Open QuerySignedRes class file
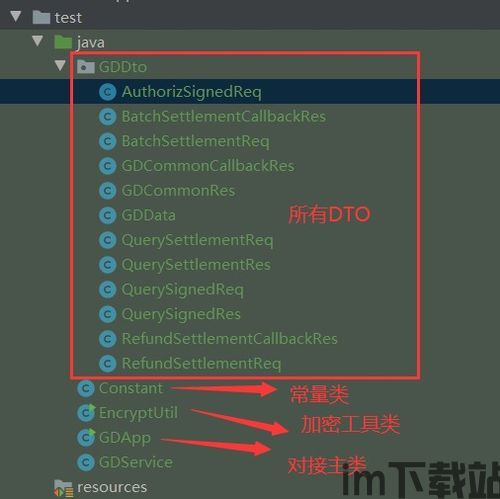Screen dimensions: 500x499 point(181,314)
